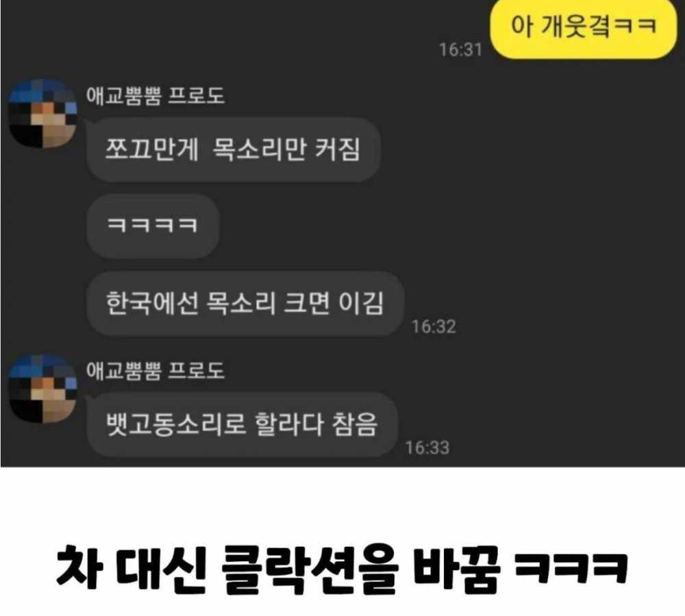Tap the 16:31 timestamp
The height and width of the screenshot is (616, 685).
(460, 50)
